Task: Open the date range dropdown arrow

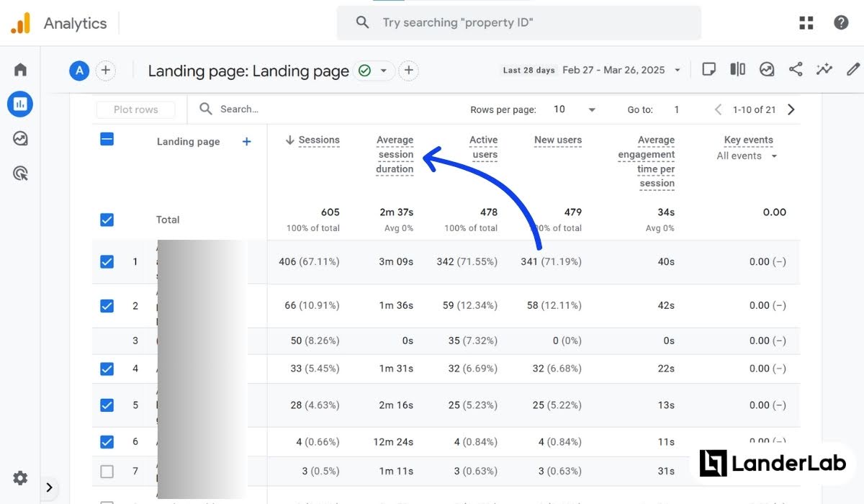Action: [678, 71]
